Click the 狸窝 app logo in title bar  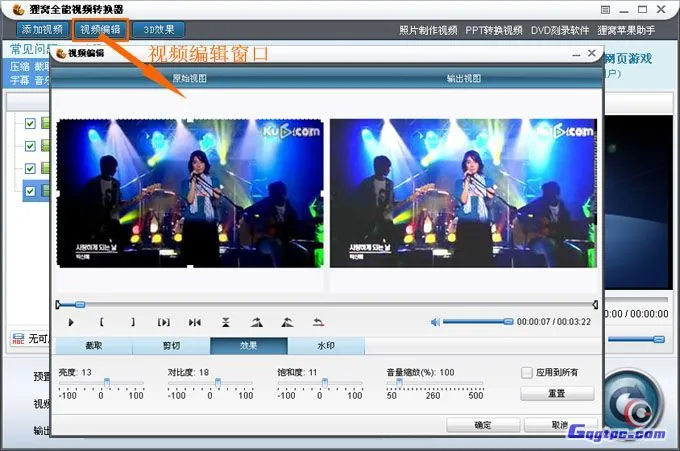tap(18, 9)
